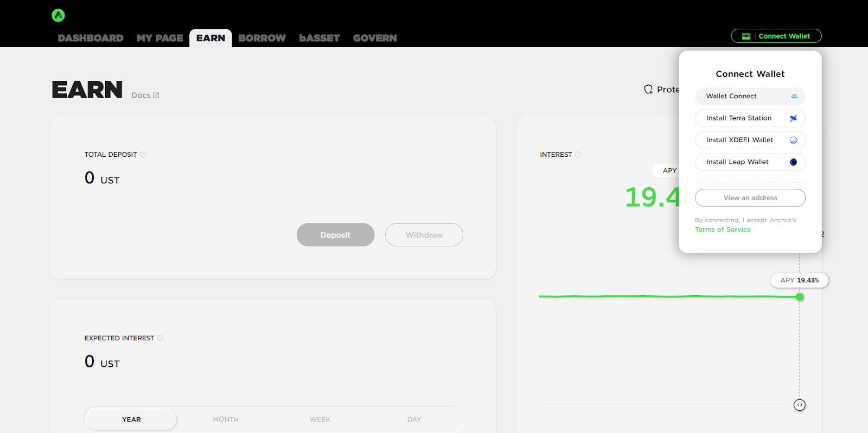
Task: Click the large 19.4 APY value
Action: (x=652, y=197)
